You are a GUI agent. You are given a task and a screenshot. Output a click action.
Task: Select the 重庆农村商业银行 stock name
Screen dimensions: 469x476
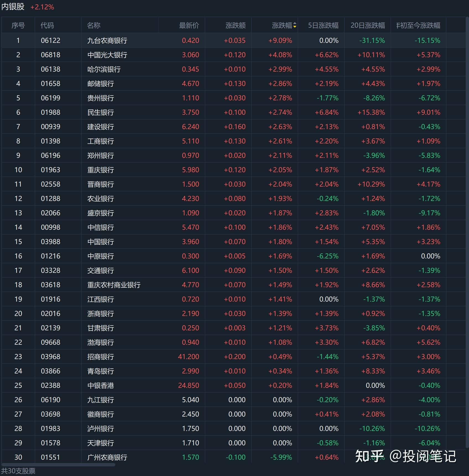(114, 285)
